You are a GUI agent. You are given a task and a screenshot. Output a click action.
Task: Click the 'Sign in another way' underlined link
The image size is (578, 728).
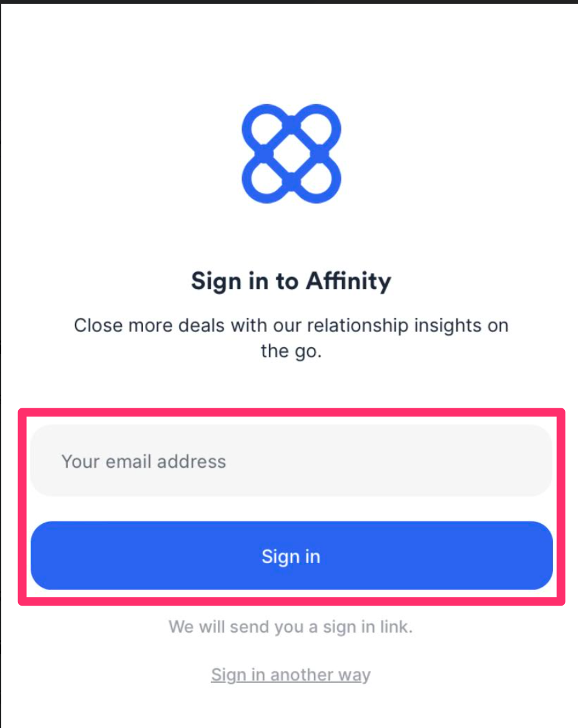[291, 674]
